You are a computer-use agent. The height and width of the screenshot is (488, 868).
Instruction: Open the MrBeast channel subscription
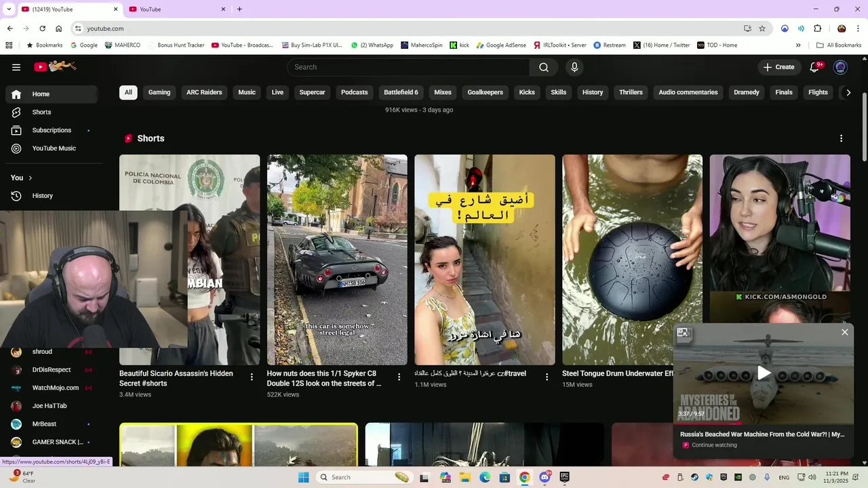click(x=52, y=424)
